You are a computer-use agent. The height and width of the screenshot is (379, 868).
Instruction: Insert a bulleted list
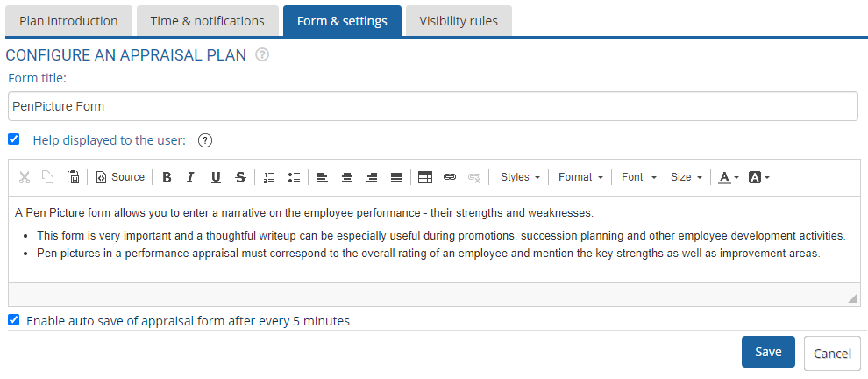[x=294, y=177]
